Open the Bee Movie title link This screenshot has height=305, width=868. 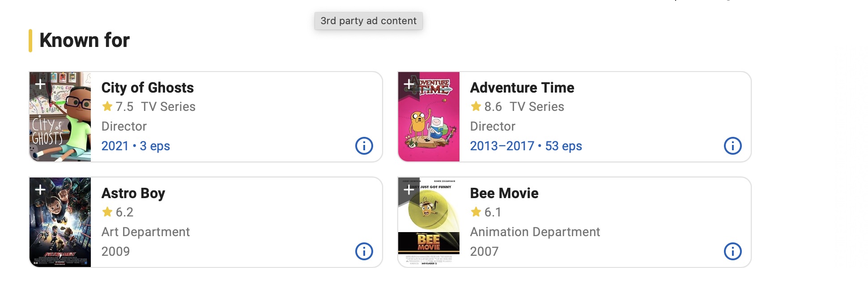(504, 193)
